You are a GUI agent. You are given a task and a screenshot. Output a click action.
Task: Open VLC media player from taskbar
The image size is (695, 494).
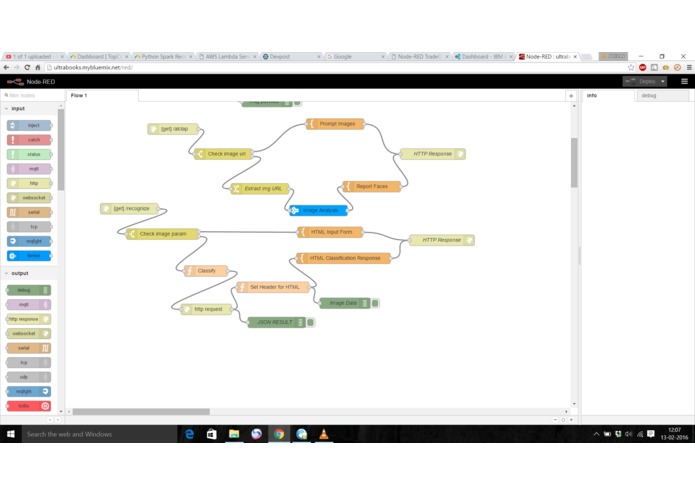[x=324, y=434]
